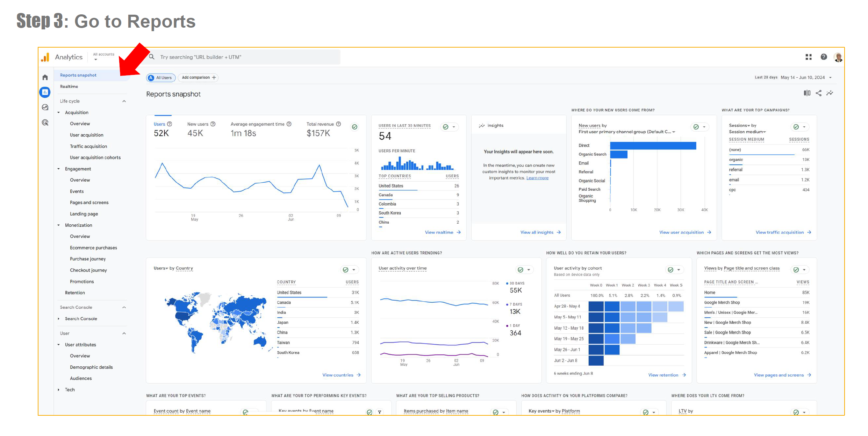Open the Home icon in left rail

tap(45, 77)
